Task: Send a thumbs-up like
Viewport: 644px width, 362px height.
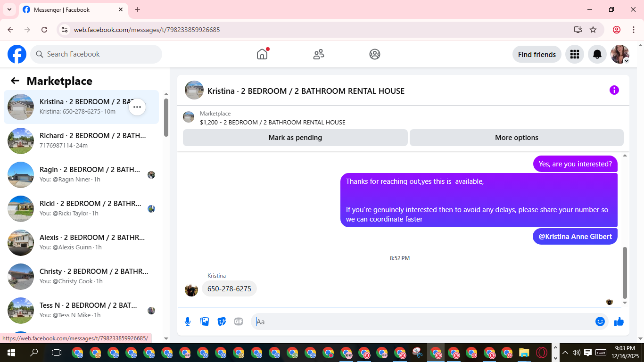Action: click(x=619, y=321)
